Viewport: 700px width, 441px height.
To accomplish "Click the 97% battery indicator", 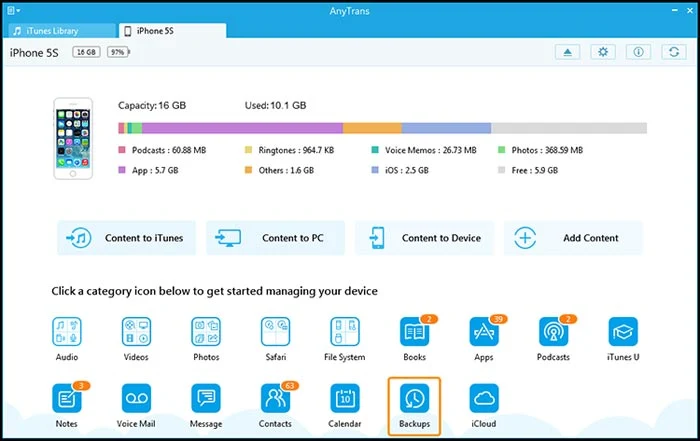I will click(118, 52).
